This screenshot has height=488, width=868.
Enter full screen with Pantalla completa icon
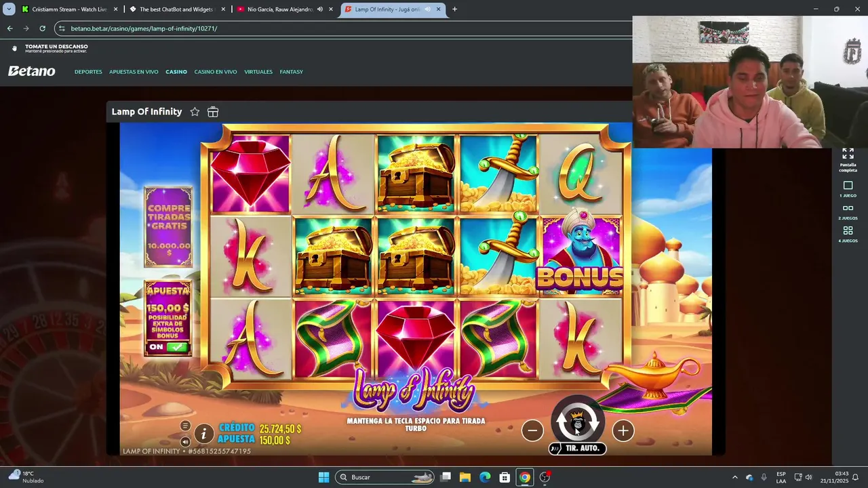[848, 159]
